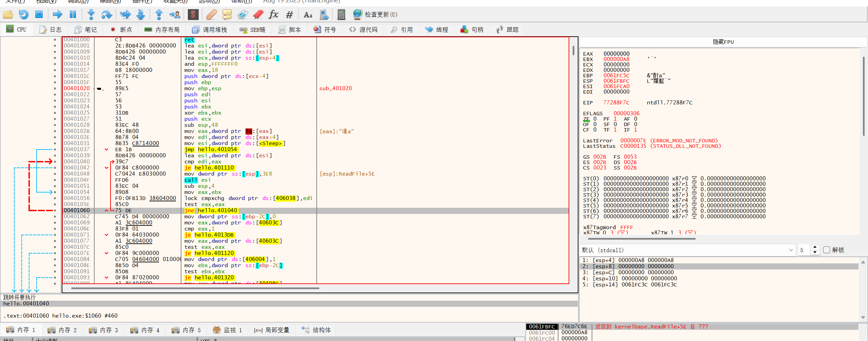This screenshot has height=341, width=868.
Task: Open a file with the folder icon
Action: pyautogui.click(x=8, y=15)
